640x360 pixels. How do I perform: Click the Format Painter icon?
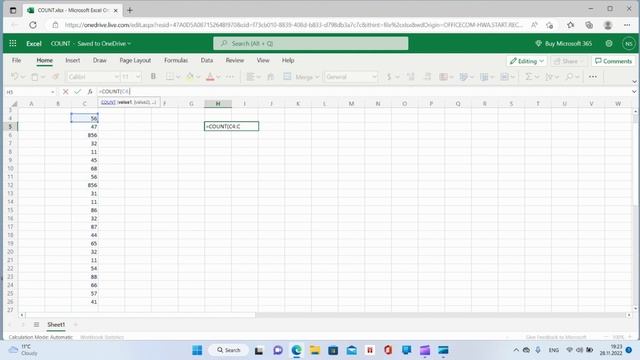pyautogui.click(x=56, y=77)
